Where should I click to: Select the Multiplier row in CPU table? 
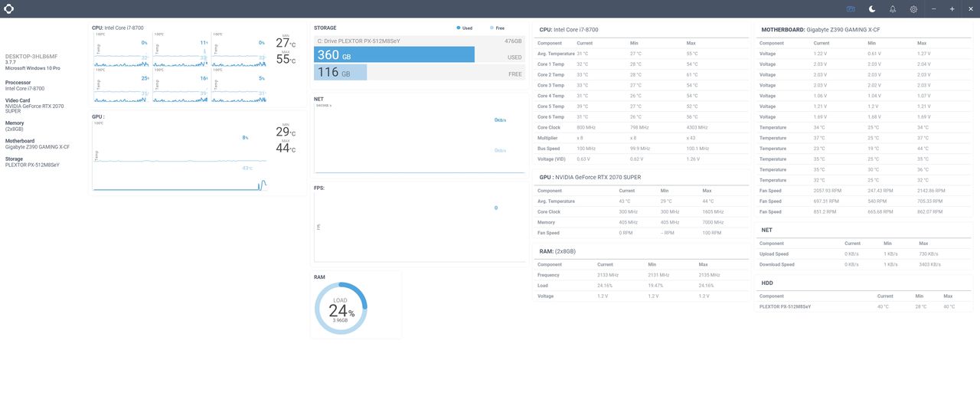(641, 138)
